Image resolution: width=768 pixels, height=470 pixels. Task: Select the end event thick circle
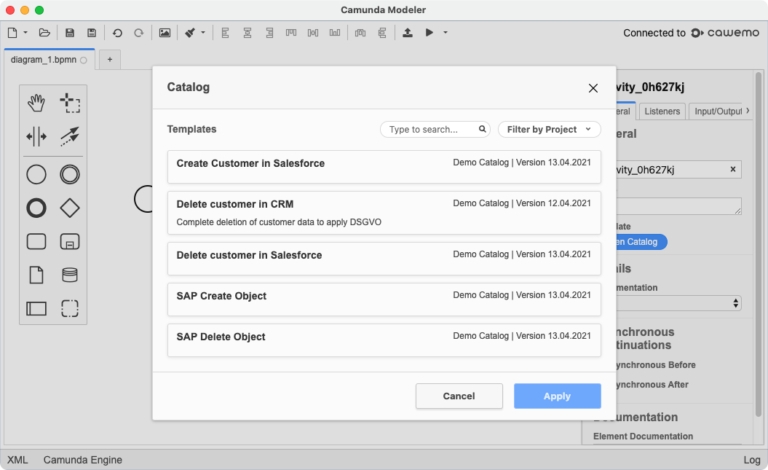tap(37, 208)
